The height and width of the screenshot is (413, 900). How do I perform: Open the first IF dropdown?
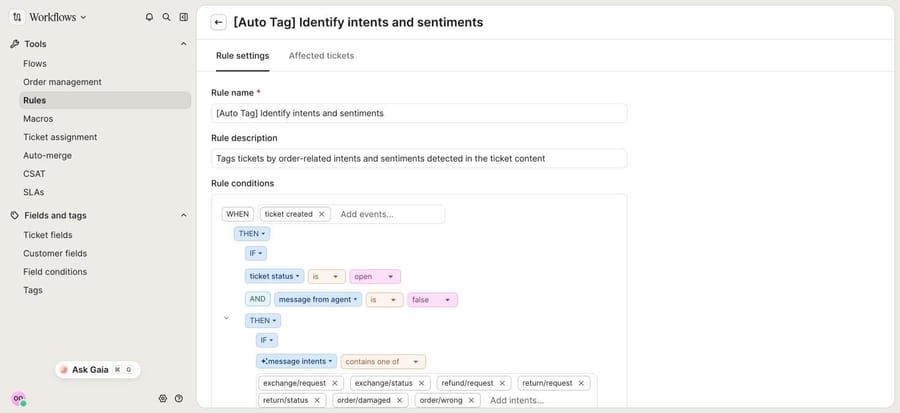tap(256, 253)
